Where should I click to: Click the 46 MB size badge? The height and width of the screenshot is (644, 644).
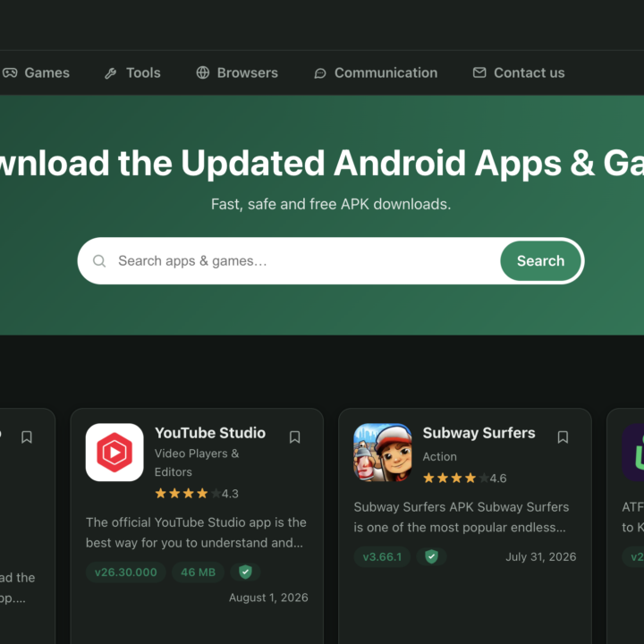(x=198, y=572)
